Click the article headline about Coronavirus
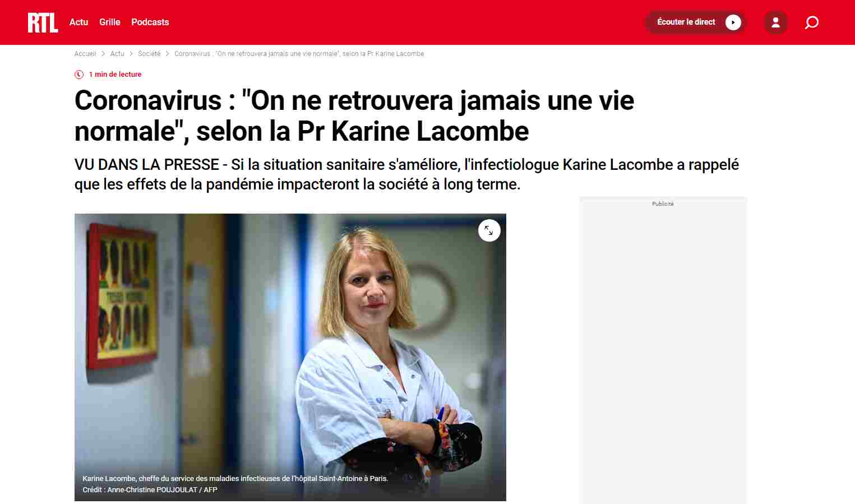The width and height of the screenshot is (855, 504). pyautogui.click(x=354, y=116)
